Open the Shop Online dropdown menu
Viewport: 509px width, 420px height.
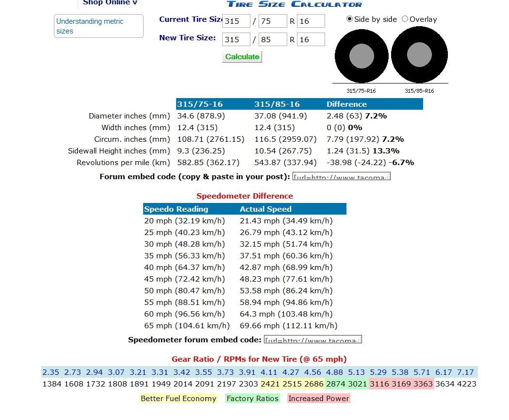(x=110, y=2)
